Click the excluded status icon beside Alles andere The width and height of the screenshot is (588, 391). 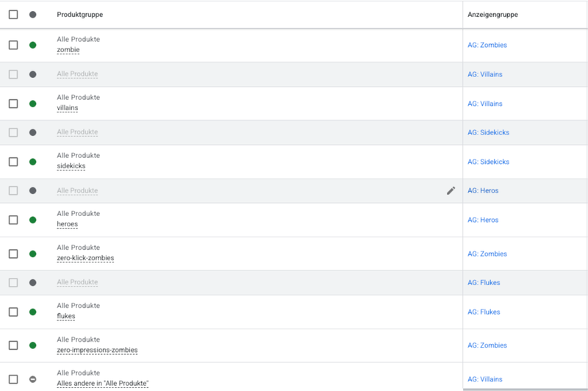click(32, 379)
